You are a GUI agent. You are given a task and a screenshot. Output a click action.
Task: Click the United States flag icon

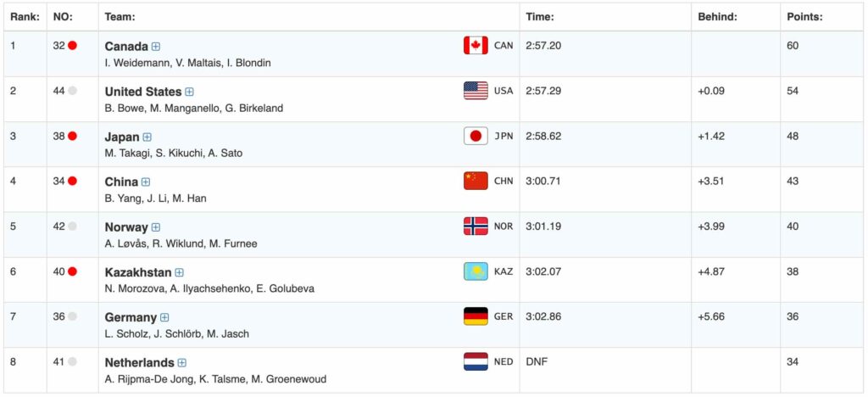click(476, 91)
